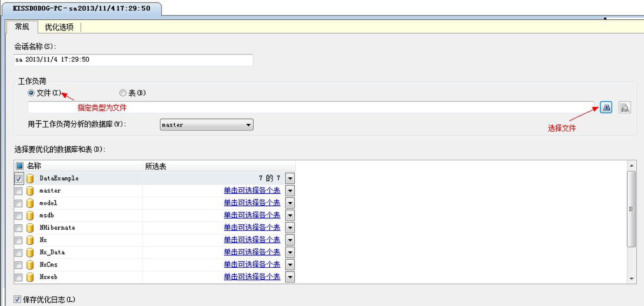Click the database list scroll down arrow

point(631,278)
